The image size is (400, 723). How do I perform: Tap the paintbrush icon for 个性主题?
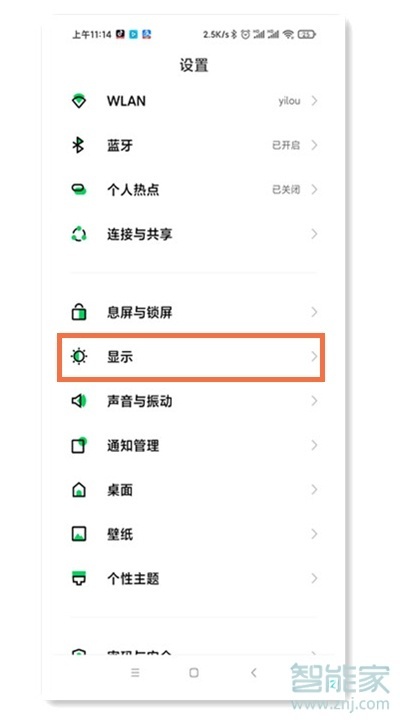(x=79, y=578)
